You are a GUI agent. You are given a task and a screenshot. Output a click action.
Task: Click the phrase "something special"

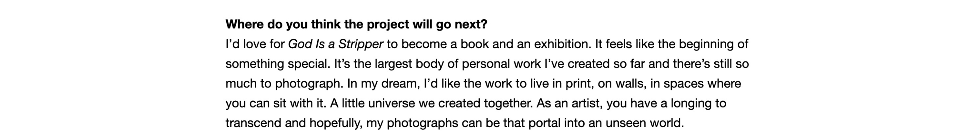(277, 64)
